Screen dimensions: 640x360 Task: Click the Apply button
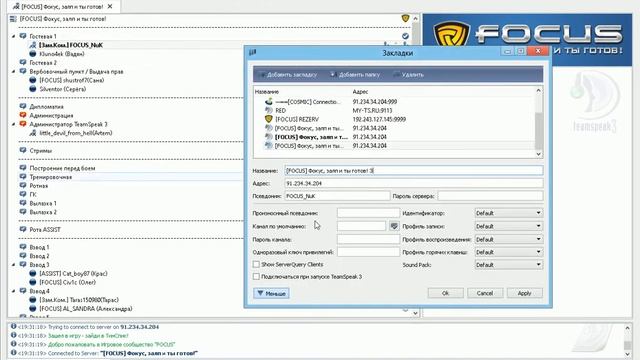[x=524, y=293]
